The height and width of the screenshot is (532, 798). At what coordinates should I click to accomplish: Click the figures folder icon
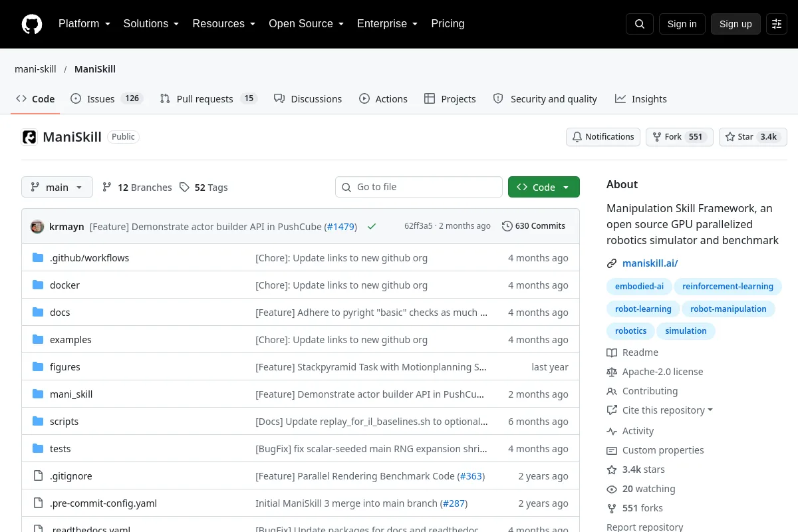38,367
